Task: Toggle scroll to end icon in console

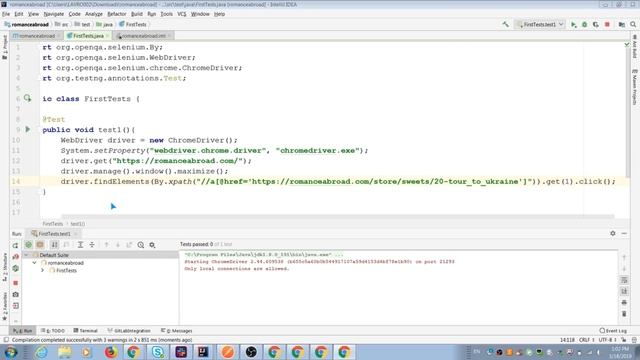Action: coord(624,291)
